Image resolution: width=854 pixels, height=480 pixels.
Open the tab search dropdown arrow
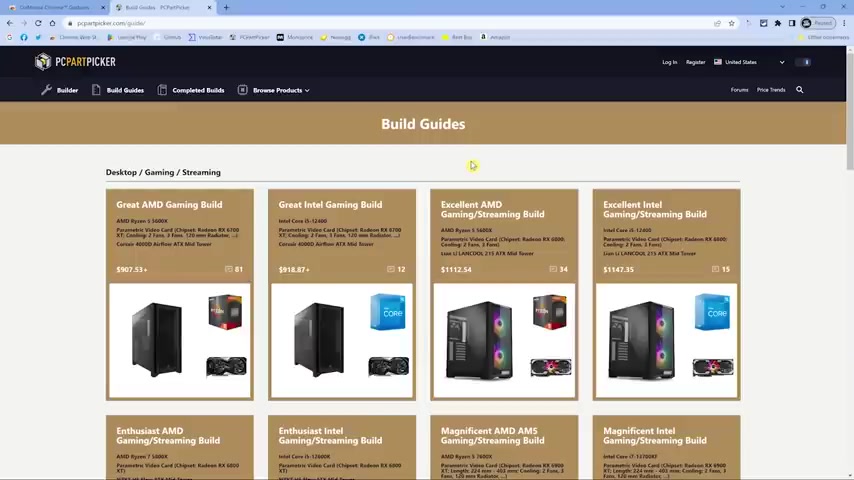pos(783,7)
